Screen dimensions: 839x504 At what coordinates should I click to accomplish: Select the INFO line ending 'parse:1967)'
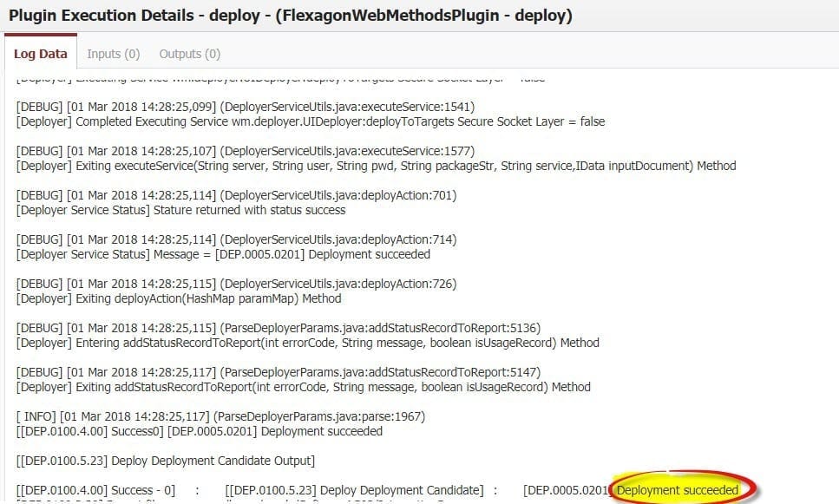point(220,416)
